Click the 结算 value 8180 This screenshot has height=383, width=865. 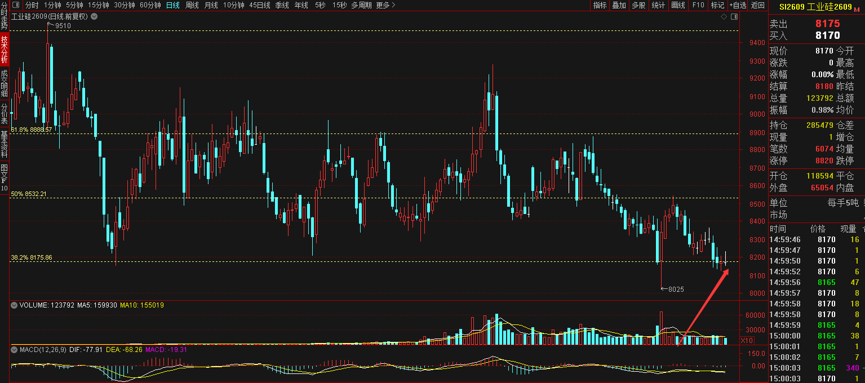point(824,87)
